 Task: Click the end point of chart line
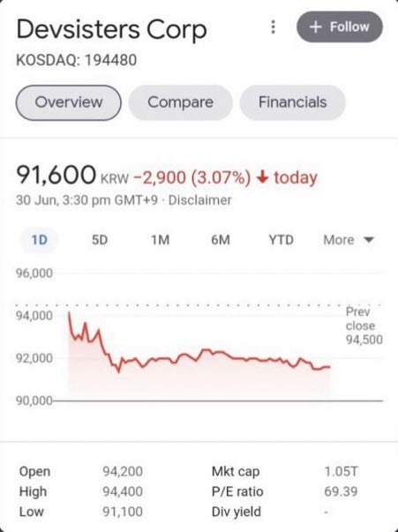(x=329, y=367)
